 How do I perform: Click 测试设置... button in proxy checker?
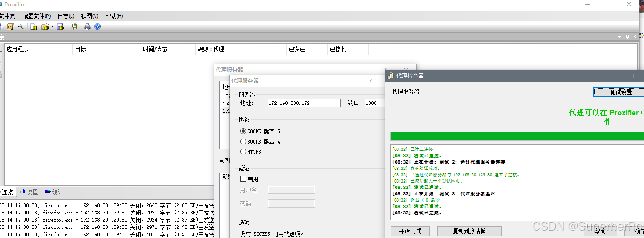point(619,92)
